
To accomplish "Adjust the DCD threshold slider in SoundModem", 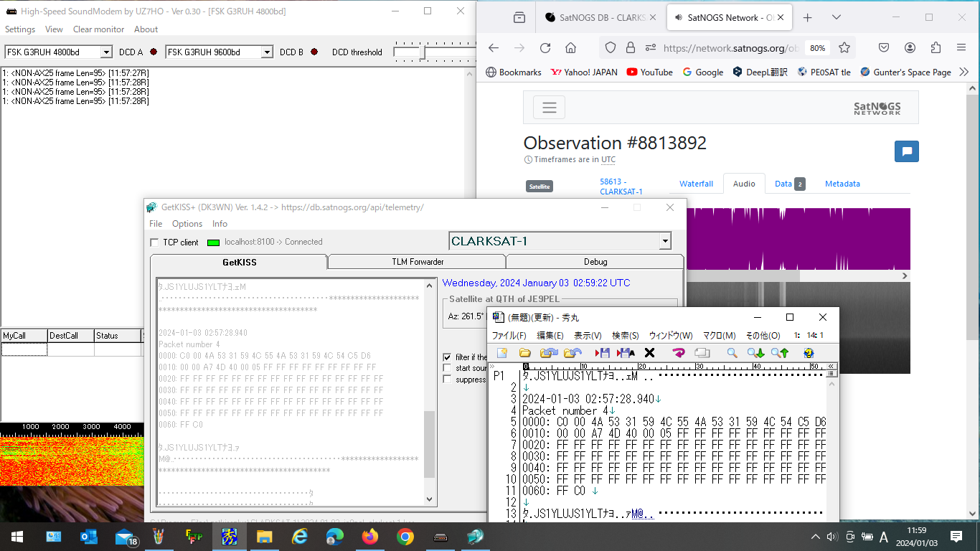I will coord(423,52).
